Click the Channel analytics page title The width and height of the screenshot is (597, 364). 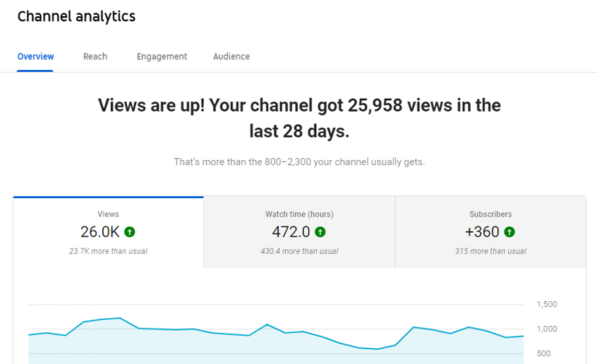76,16
